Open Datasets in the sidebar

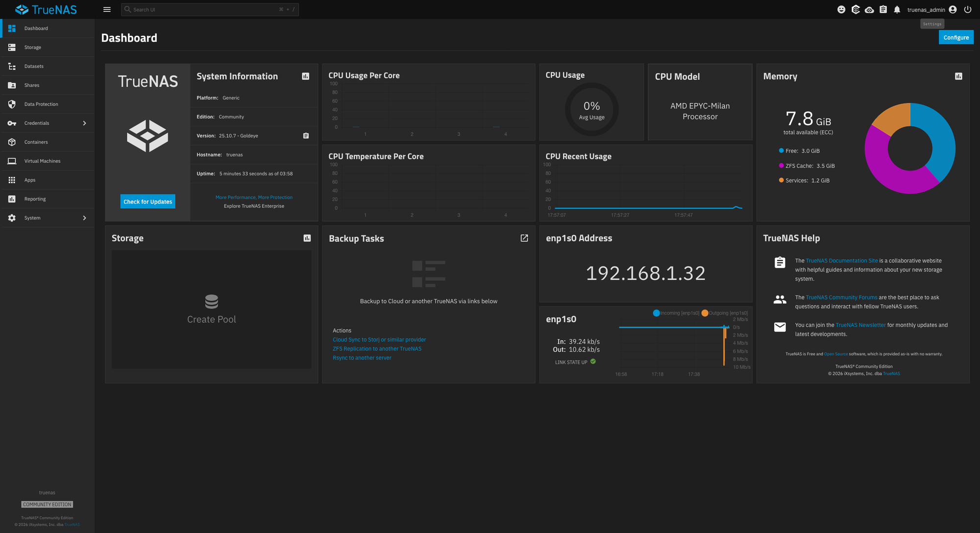(x=48, y=66)
